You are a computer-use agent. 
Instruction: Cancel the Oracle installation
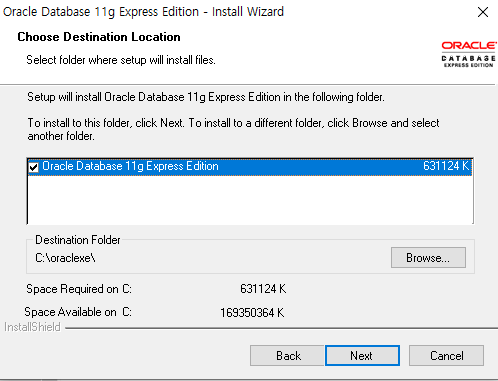coord(446,355)
